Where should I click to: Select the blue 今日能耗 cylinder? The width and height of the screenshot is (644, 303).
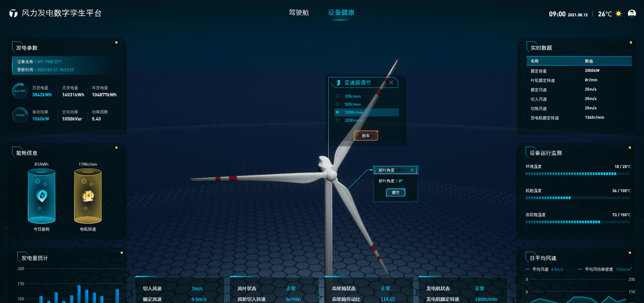(x=42, y=196)
